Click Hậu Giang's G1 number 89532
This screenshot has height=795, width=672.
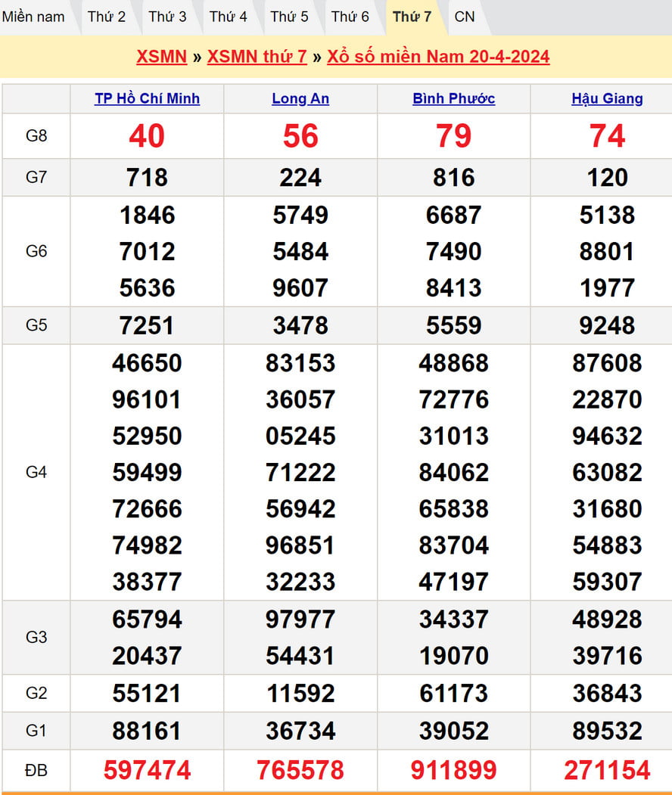coord(607,731)
